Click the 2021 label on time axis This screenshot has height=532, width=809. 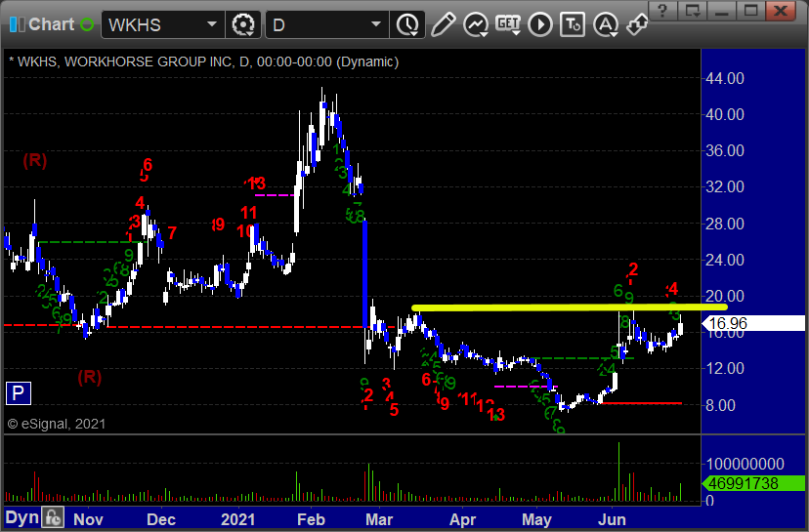pos(237,519)
